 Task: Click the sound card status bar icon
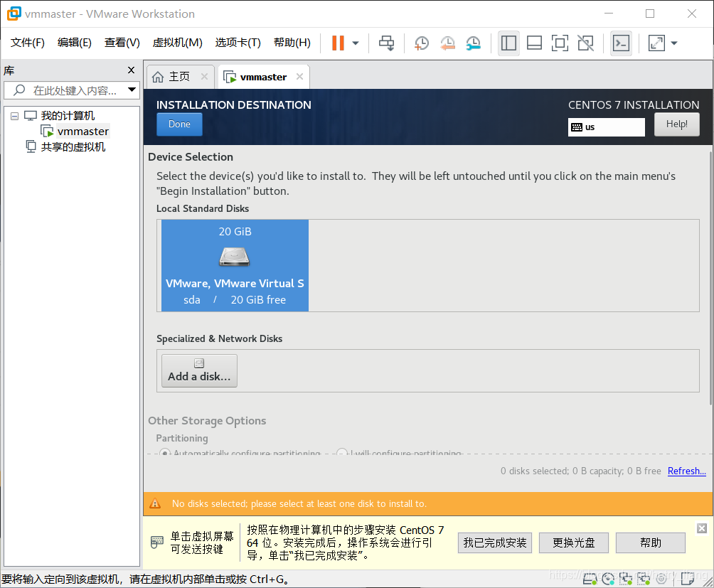(661, 579)
